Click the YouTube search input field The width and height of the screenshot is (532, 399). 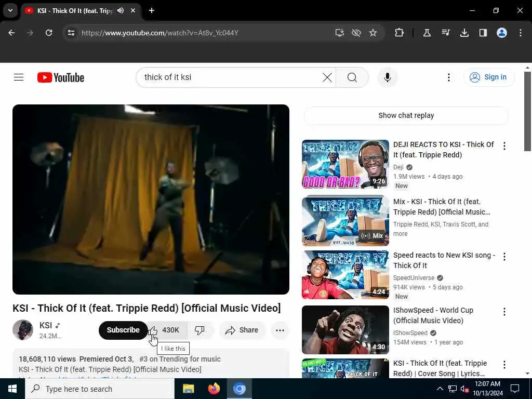[x=231, y=77]
